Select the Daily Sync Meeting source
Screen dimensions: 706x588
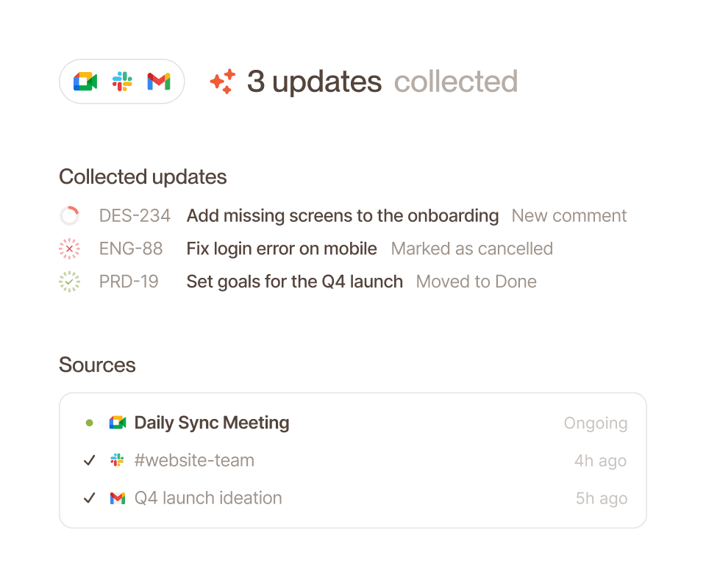click(353, 423)
